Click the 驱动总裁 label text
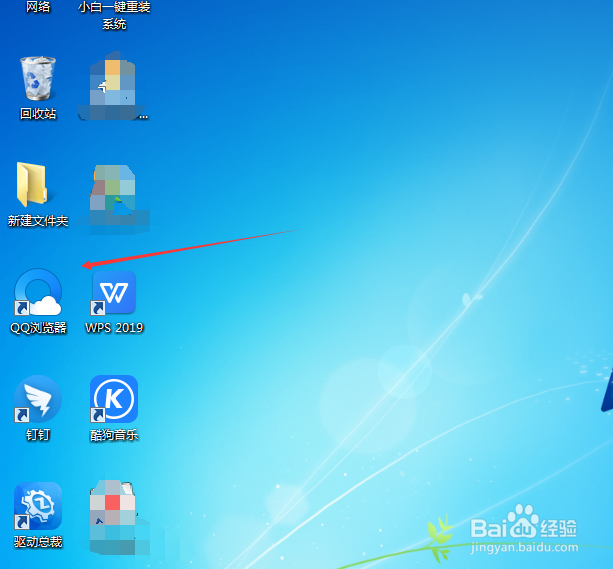613x569 pixels. tap(38, 542)
